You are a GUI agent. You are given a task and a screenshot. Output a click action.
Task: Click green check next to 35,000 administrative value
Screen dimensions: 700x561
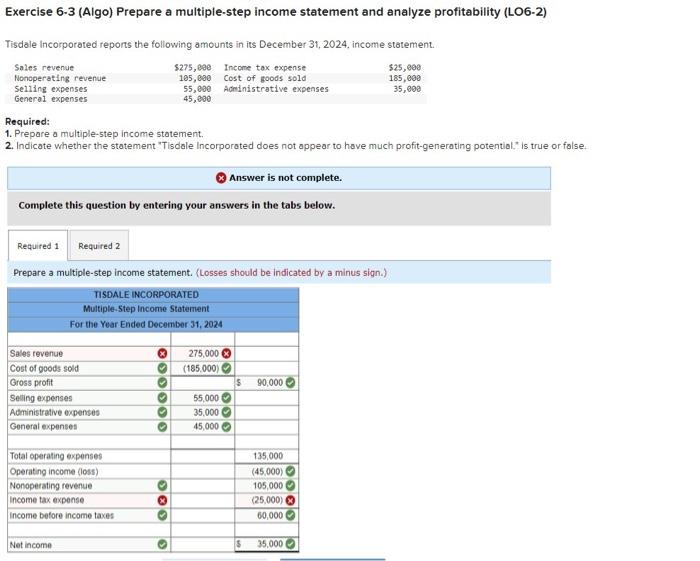tap(227, 412)
